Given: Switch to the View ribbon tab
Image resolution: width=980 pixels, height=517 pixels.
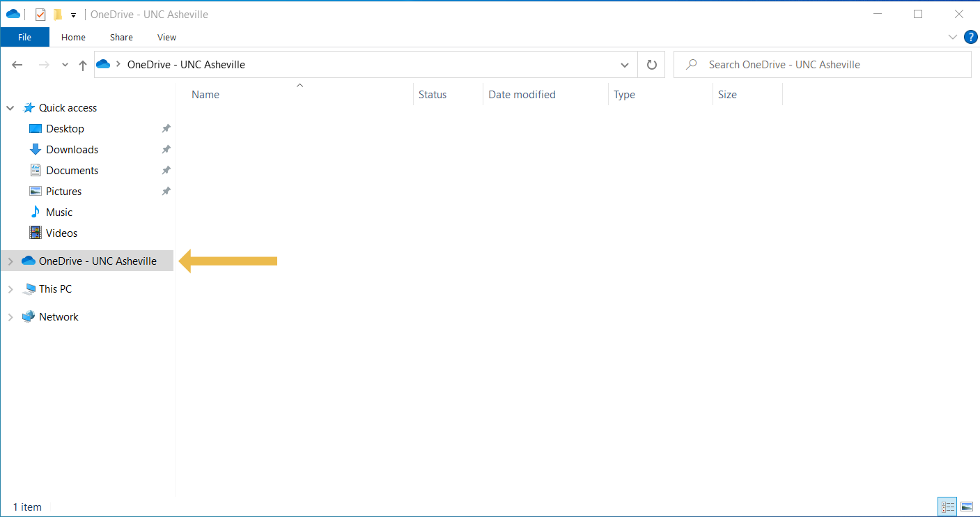Looking at the screenshot, I should point(166,37).
